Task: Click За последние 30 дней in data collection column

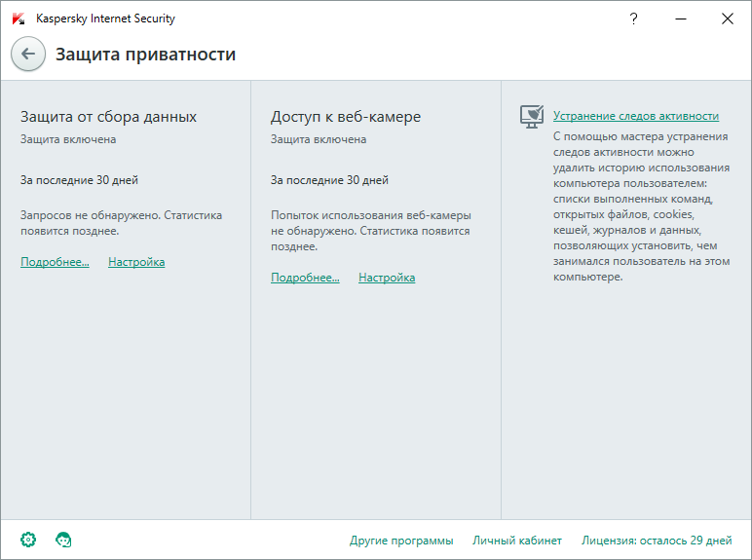Action: point(79,180)
